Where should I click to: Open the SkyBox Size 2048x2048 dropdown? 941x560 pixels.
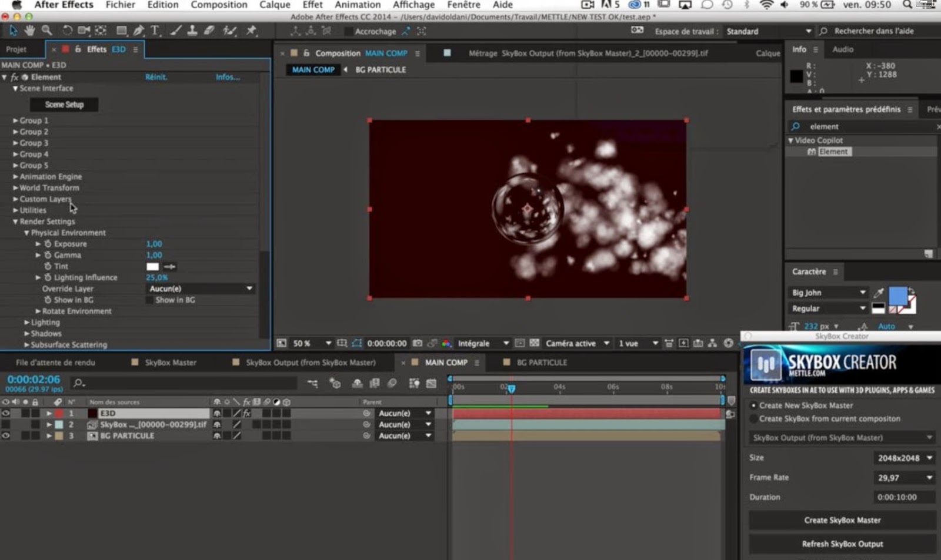click(905, 458)
